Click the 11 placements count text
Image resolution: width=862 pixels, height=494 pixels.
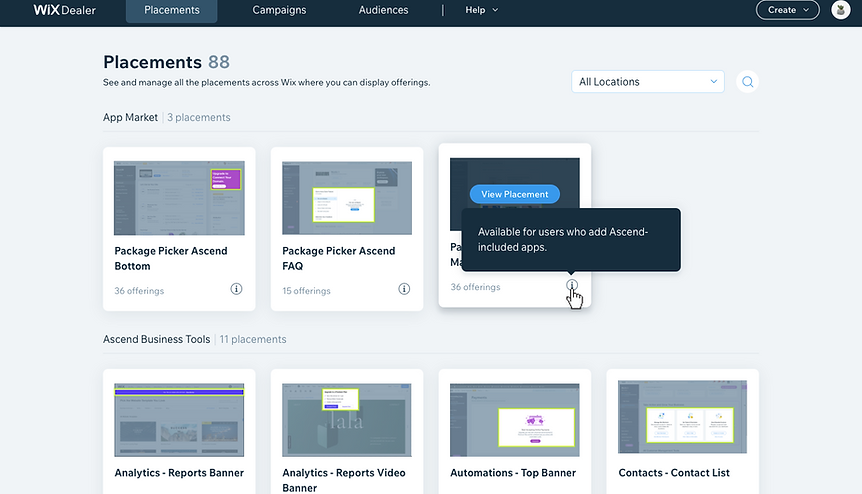(x=253, y=340)
